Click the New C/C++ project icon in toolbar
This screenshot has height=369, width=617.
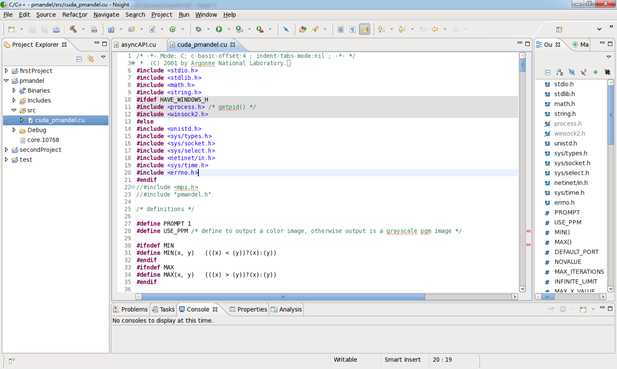tap(111, 29)
